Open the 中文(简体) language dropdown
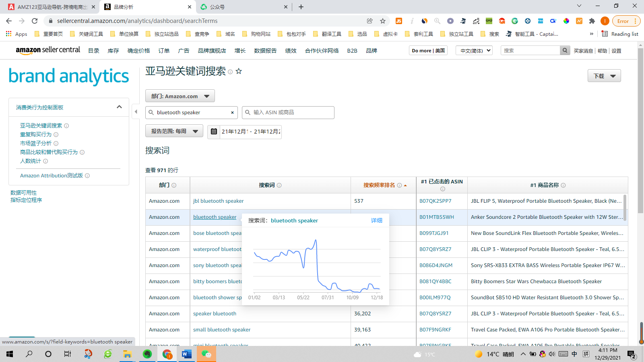Image resolution: width=644 pixels, height=362 pixels. 474,50
